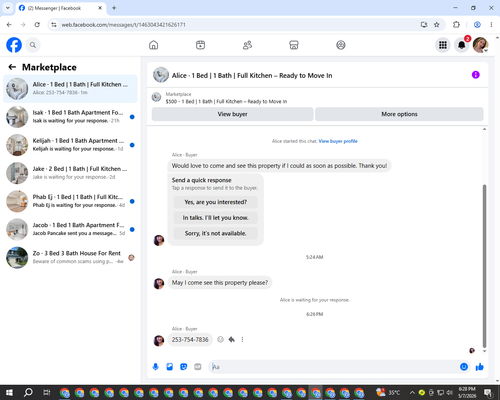
Task: Click the phone number 253-754-7836 message
Action: [190, 340]
